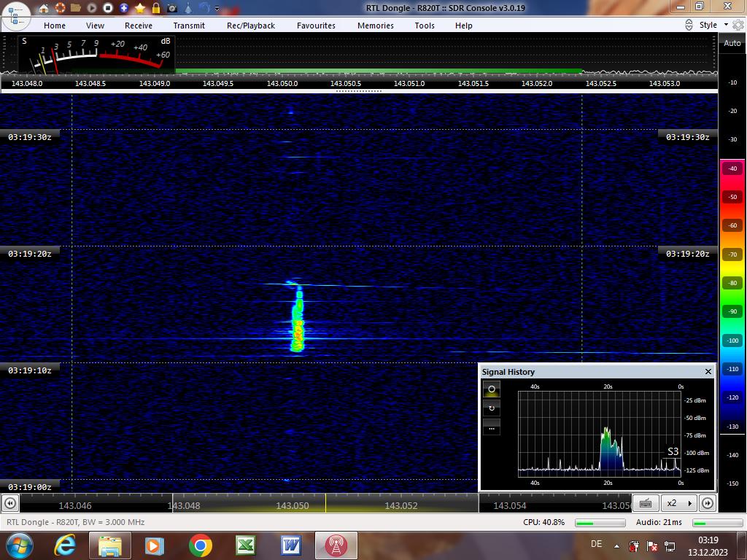This screenshot has width=747, height=560.
Task: Click the waterfall color scale bar
Action: (x=732, y=295)
